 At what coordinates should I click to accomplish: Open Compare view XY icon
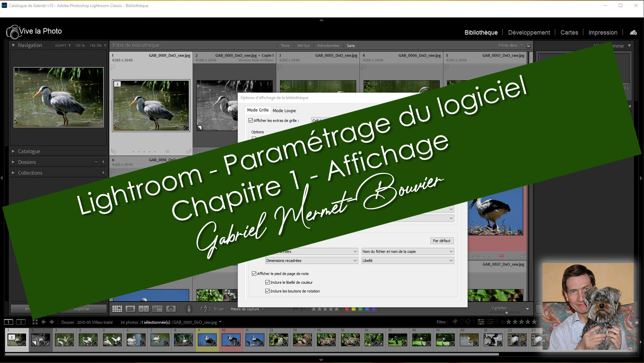(x=144, y=309)
